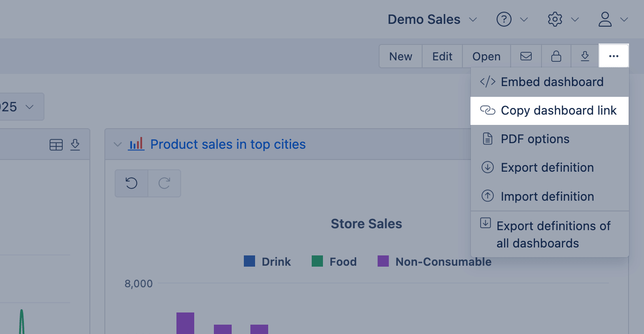This screenshot has width=644, height=334.
Task: Click the export all dashboards box icon
Action: pos(486,223)
